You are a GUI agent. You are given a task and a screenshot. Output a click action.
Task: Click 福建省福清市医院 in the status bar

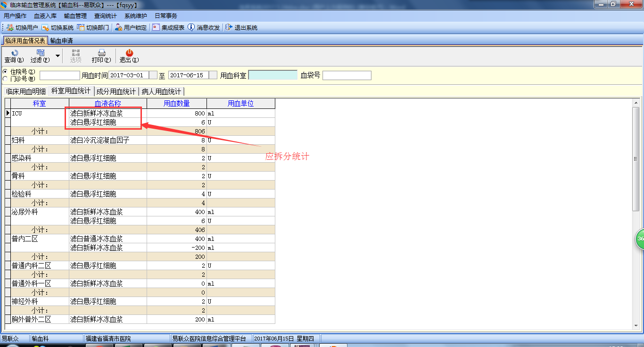pos(108,339)
